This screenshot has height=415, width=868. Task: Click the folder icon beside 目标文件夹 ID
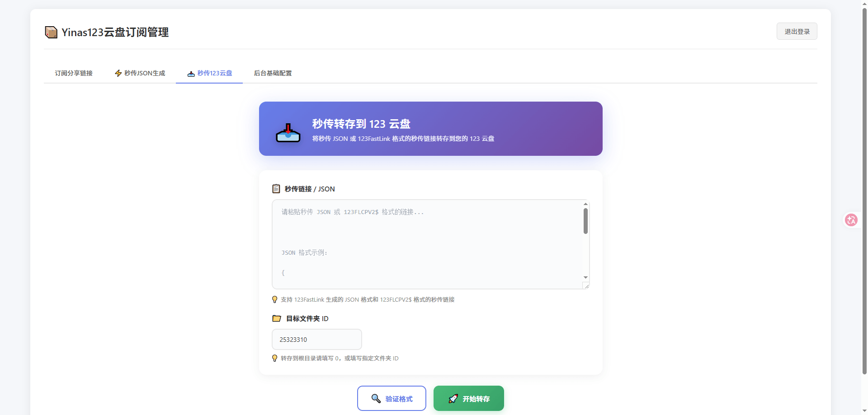pyautogui.click(x=277, y=318)
